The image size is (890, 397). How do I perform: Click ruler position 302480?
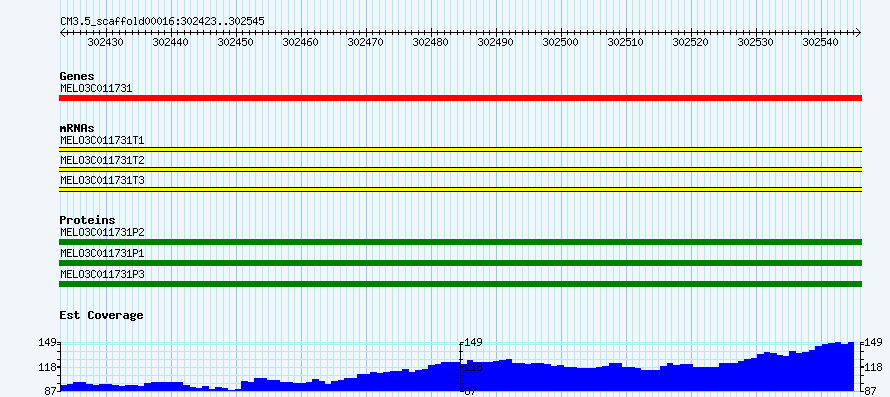pos(431,42)
